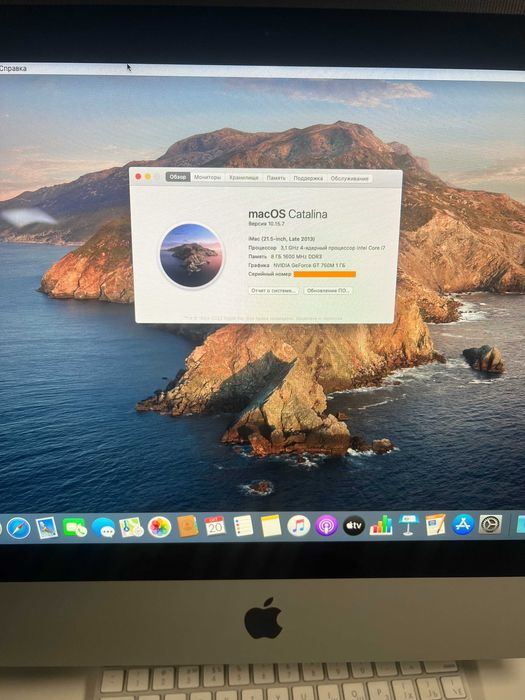Close the About This Mac window
This screenshot has height=700, width=525.
pos(138,177)
